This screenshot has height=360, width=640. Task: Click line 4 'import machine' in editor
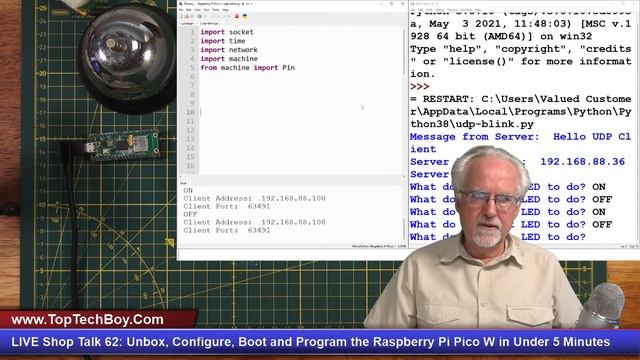[x=229, y=59]
